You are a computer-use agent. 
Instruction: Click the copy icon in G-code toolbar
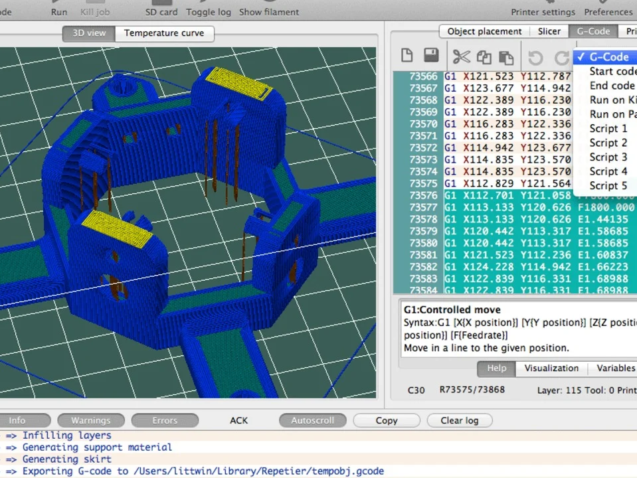click(x=484, y=57)
